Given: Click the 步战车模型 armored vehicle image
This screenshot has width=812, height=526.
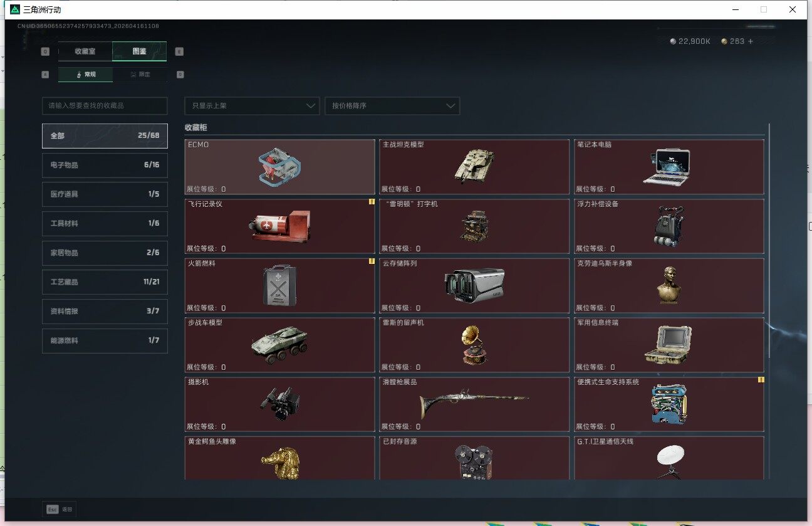Looking at the screenshot, I should click(279, 344).
